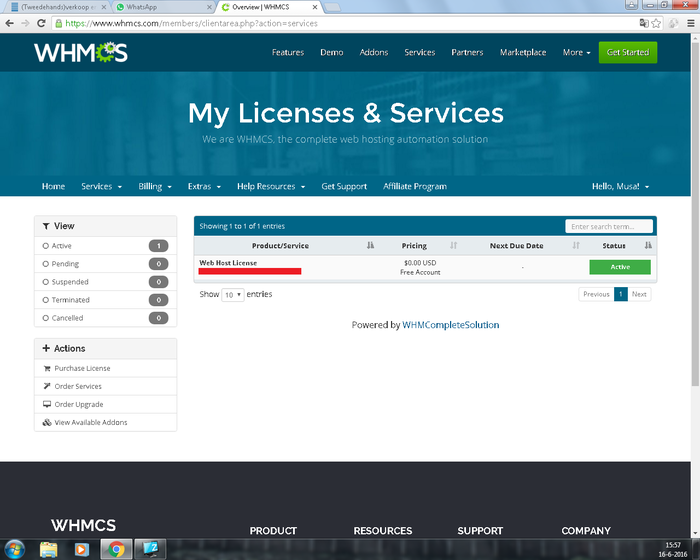This screenshot has width=700, height=560.
Task: Click the monitor app icon in taskbar
Action: pyautogui.click(x=150, y=549)
